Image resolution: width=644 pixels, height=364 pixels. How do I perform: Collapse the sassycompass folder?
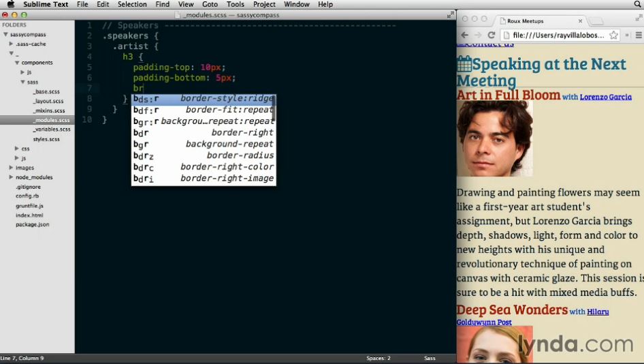(x=5, y=35)
